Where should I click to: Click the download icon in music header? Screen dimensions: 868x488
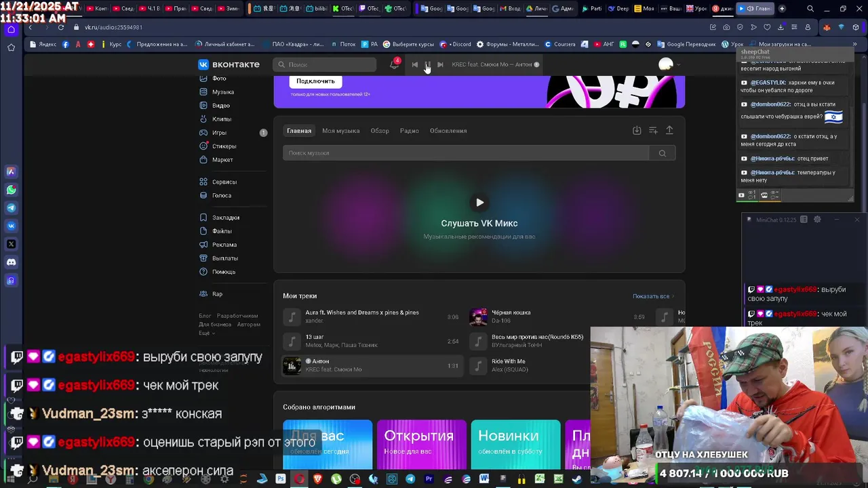click(x=637, y=130)
